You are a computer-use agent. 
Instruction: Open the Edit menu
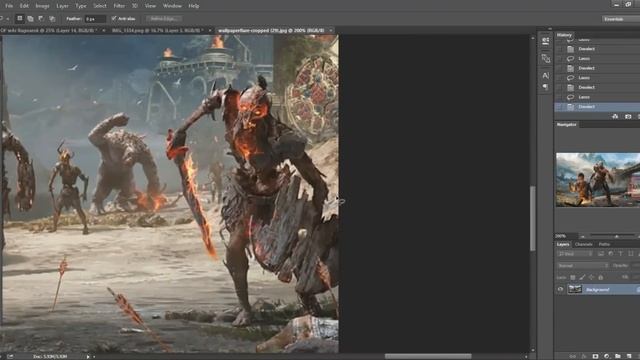point(24,6)
